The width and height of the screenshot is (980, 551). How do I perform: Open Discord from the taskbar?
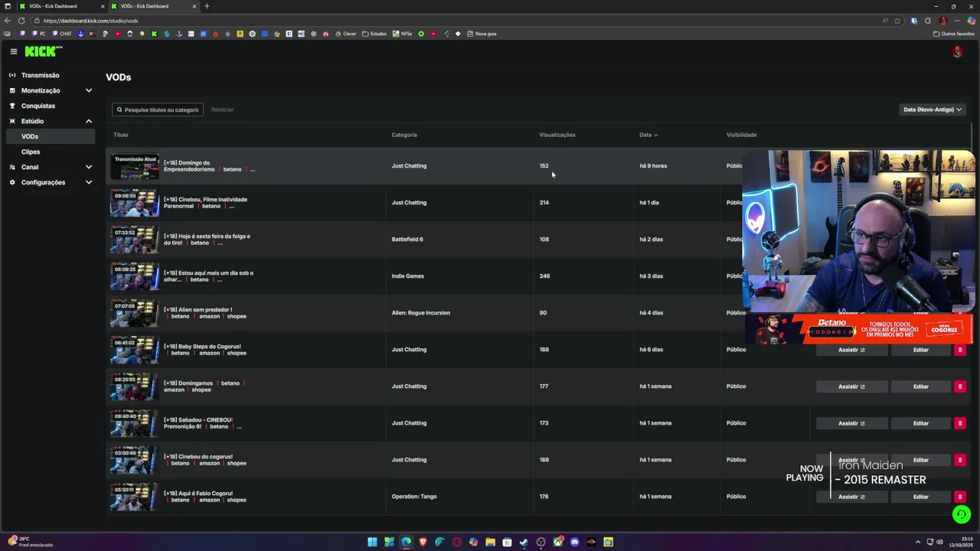coord(574,542)
